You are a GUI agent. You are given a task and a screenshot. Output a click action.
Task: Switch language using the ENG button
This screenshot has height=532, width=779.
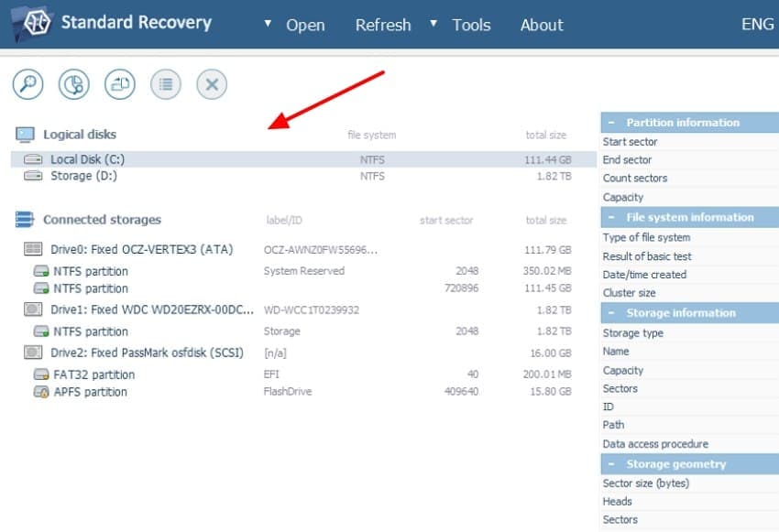pos(757,24)
